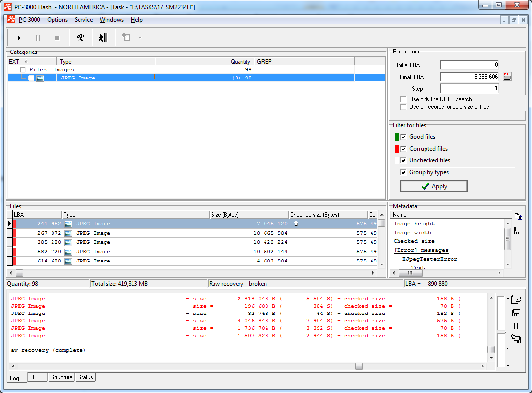532x393 pixels.
Task: Save the log using the floppy icon
Action: [x=516, y=313]
